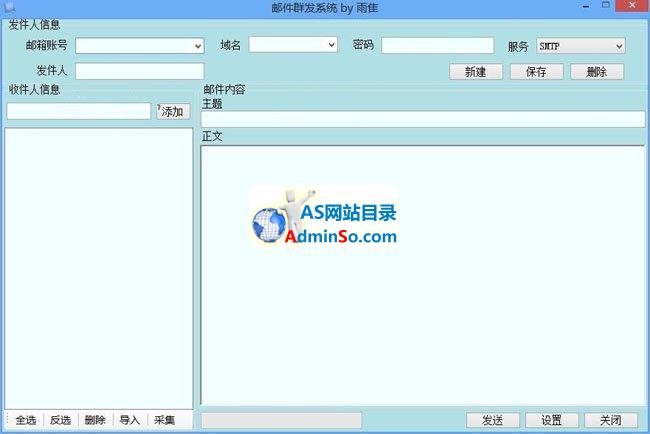Click the 主题 subject input field
This screenshot has height=434, width=650.
[423, 119]
